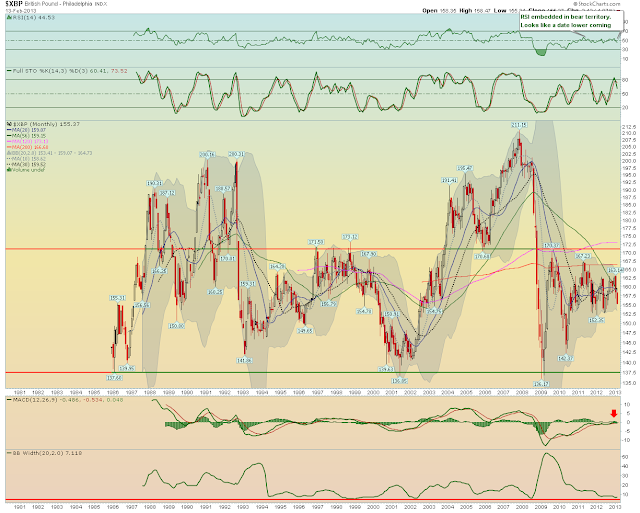Screen dimensions: 640x513
Task: Click the 155.31 price label
Action: 118,298
